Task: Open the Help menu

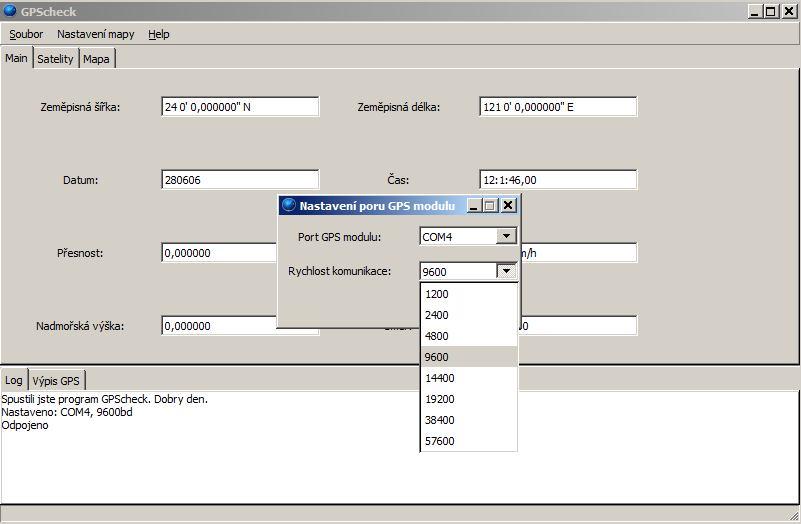Action: [x=159, y=34]
